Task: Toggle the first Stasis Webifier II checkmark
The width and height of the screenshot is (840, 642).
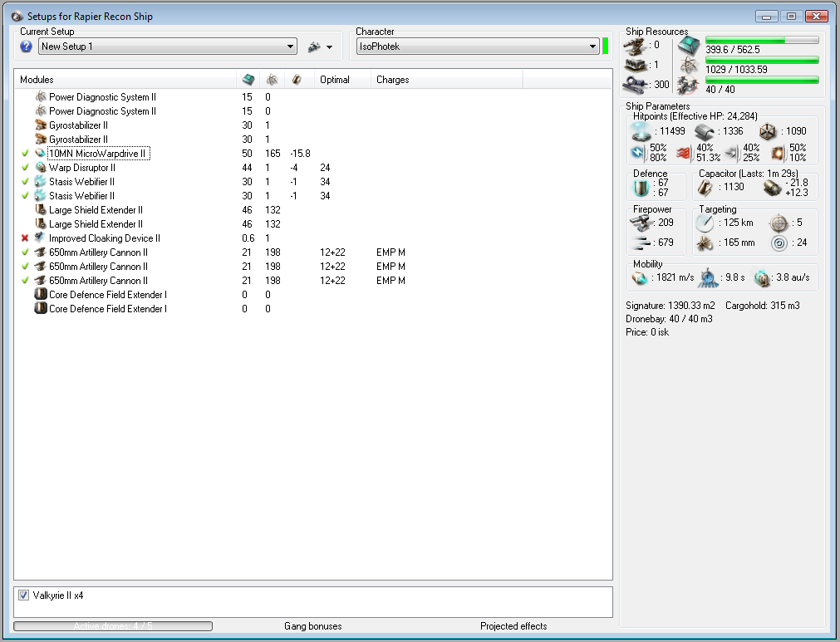Action: pos(25,182)
